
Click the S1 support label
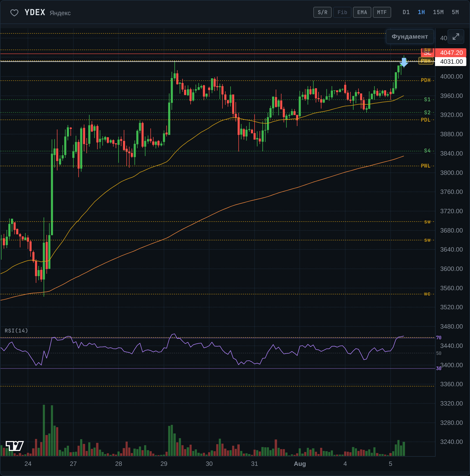point(427,99)
